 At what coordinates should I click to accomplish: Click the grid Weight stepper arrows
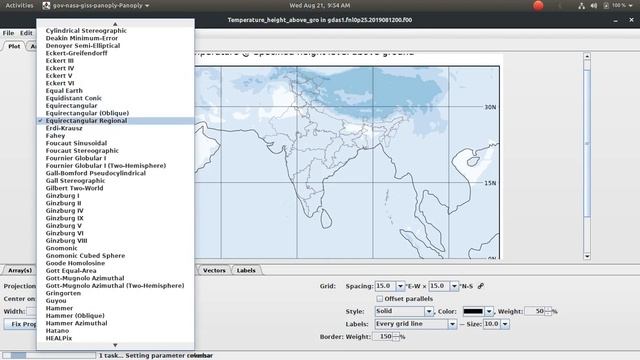(x=548, y=311)
